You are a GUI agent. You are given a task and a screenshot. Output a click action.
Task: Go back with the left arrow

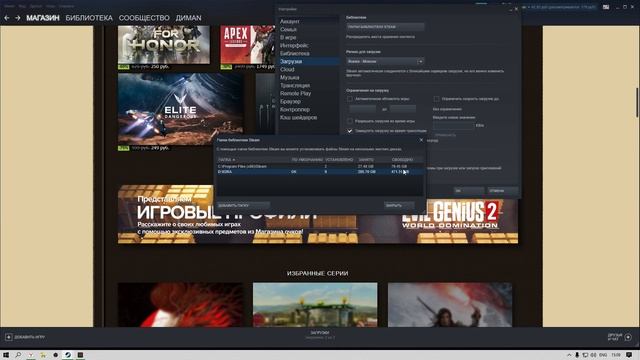click(7, 18)
